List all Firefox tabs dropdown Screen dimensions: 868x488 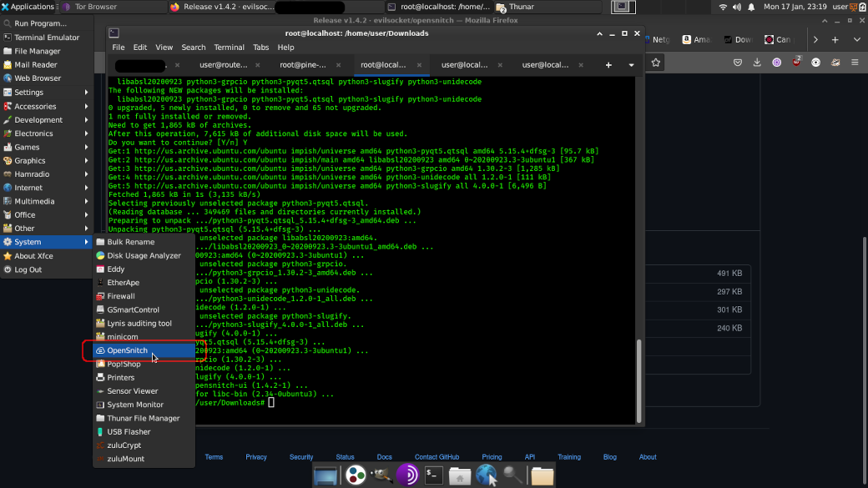click(x=857, y=40)
